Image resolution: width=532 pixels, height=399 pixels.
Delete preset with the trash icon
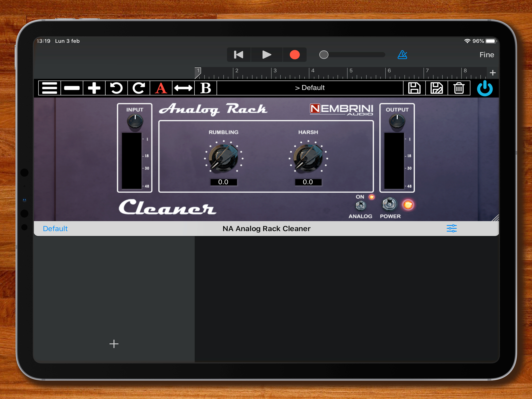pos(459,88)
